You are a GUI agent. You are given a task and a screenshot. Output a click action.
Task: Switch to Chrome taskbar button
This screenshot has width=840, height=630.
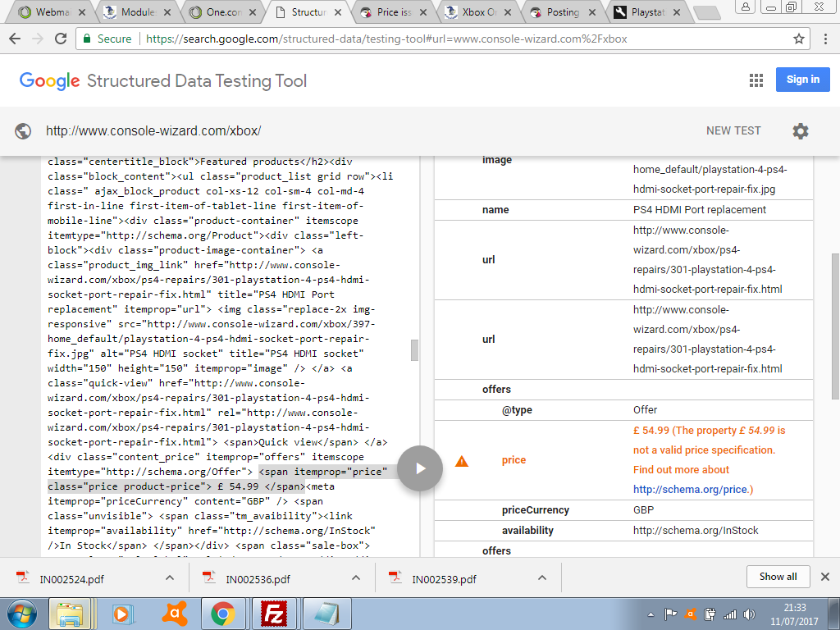tap(223, 614)
